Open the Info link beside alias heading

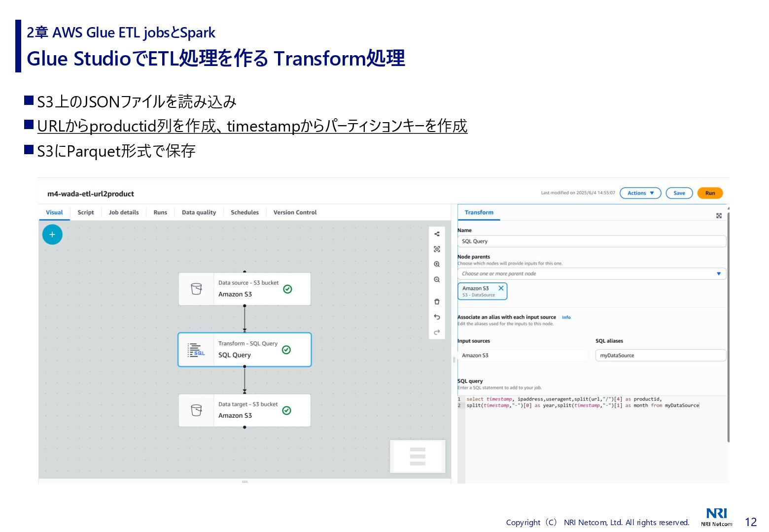(x=566, y=317)
